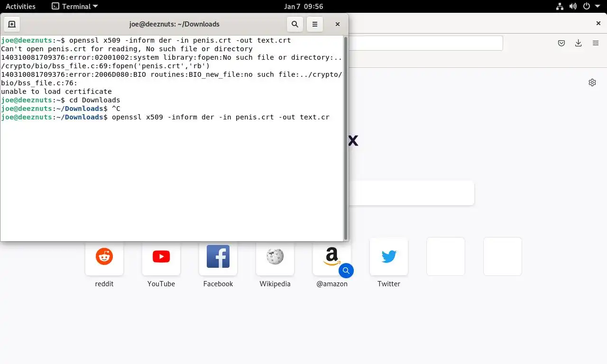Click the first empty shortcut tile
Viewport: 607px width, 364px height.
446,256
